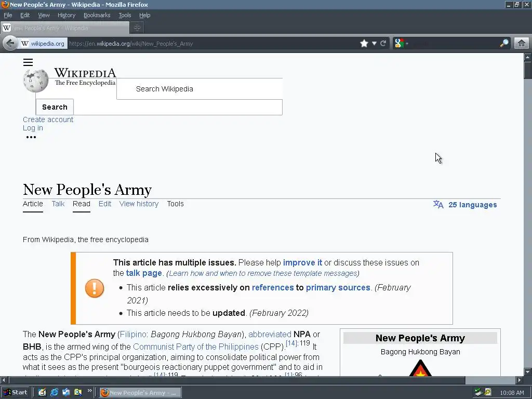Open the Windows Start menu

(x=15, y=393)
